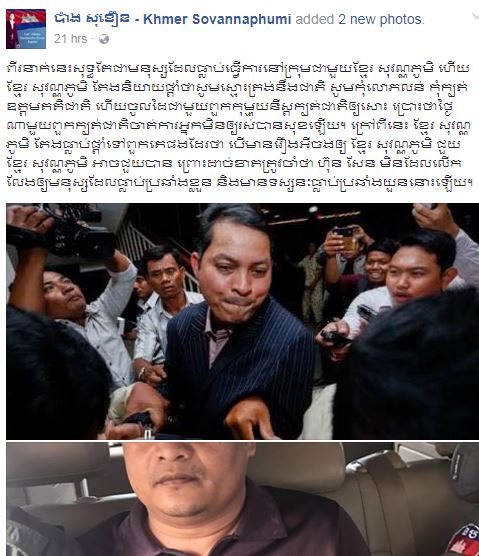The image size is (479, 556).
Task: Click the 'added 2 new photos' text
Action: pyautogui.click(x=360, y=19)
